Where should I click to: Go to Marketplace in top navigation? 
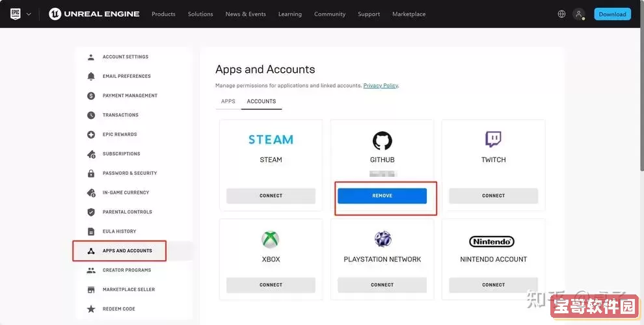(409, 14)
